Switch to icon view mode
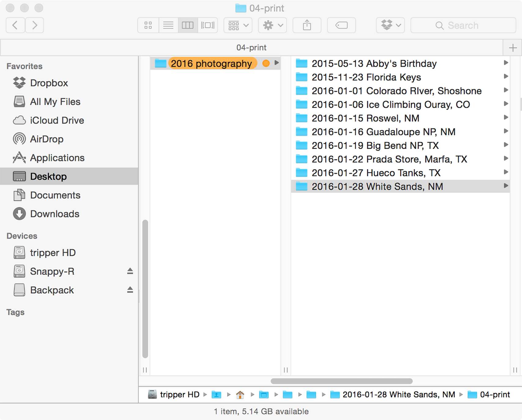This screenshot has width=522, height=420. (x=148, y=25)
